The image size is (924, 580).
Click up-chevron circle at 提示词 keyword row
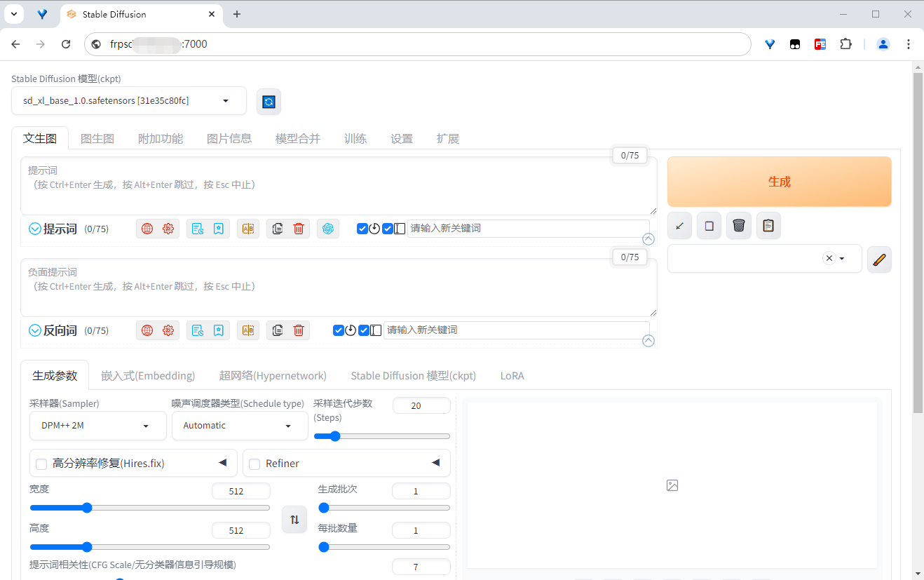648,239
